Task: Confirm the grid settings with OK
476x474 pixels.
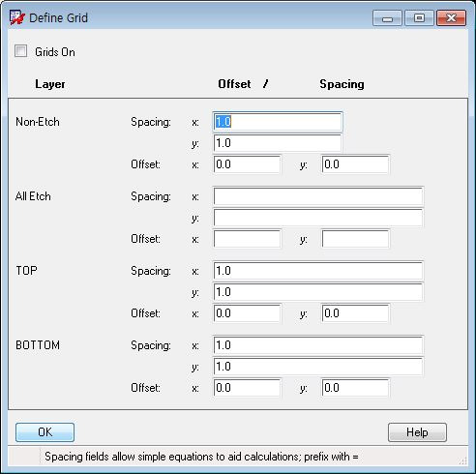Action: coord(45,432)
